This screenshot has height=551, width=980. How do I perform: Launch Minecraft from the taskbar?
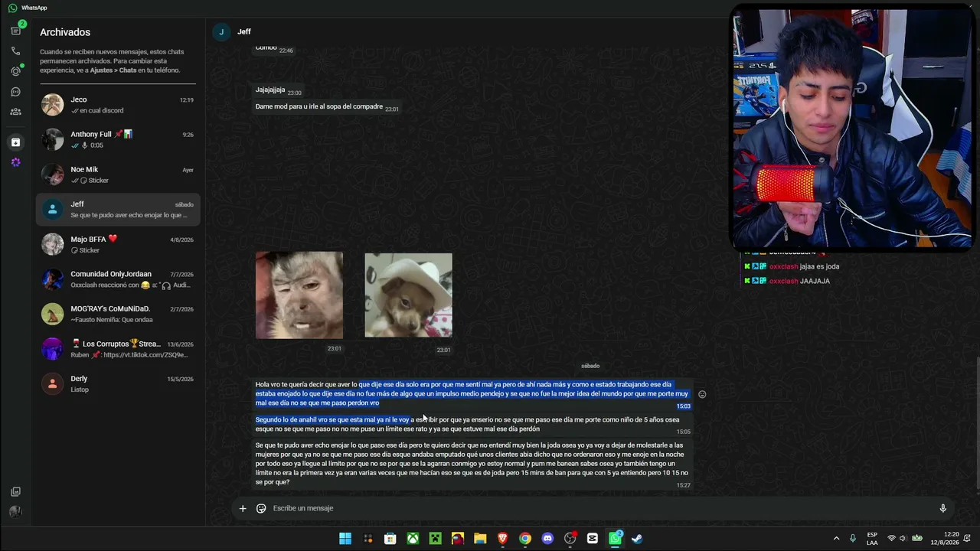(x=435, y=539)
